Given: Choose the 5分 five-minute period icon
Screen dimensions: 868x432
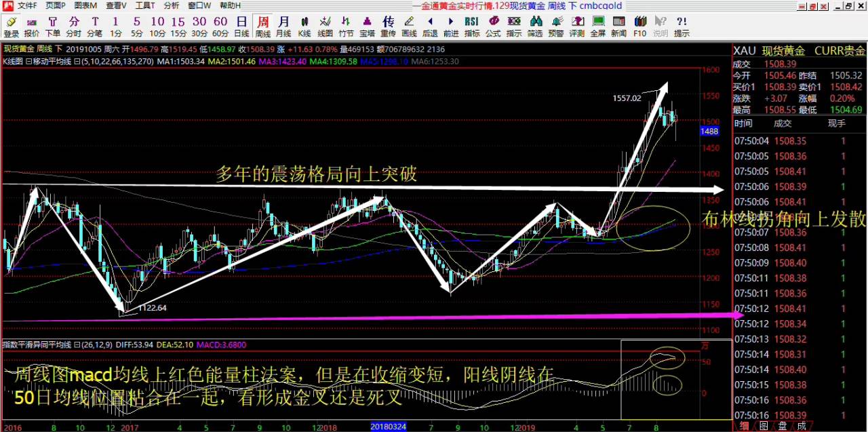Looking at the screenshot, I should click(x=137, y=26).
